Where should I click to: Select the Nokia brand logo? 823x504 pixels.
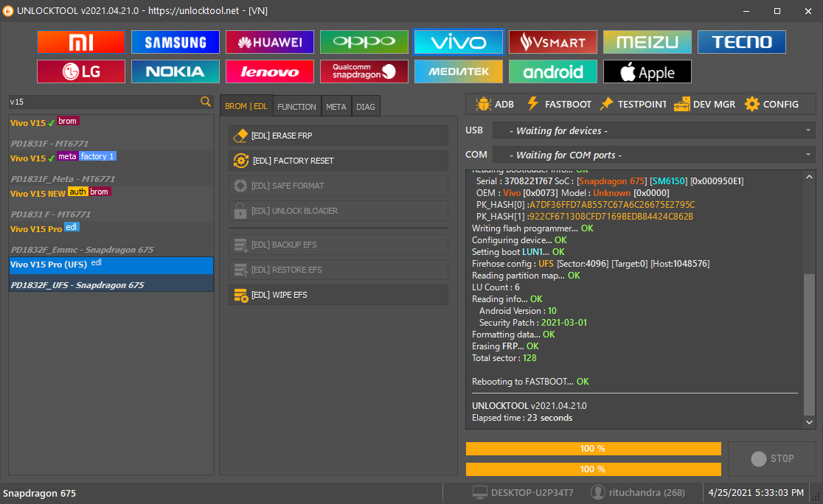pos(176,71)
